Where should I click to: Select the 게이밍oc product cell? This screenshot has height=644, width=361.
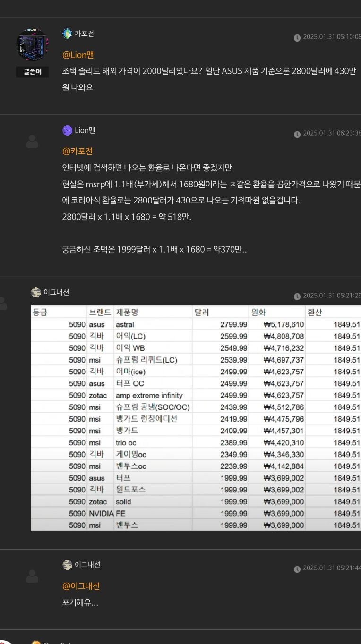tap(153, 454)
